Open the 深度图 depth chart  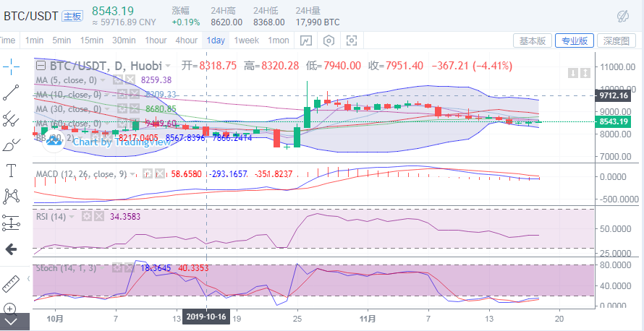click(x=617, y=40)
